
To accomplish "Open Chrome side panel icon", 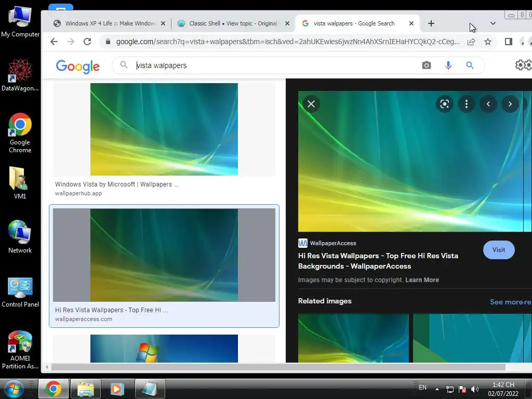I will 508,42.
